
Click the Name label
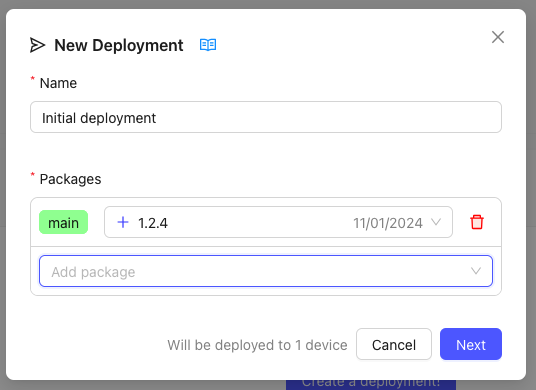58,83
